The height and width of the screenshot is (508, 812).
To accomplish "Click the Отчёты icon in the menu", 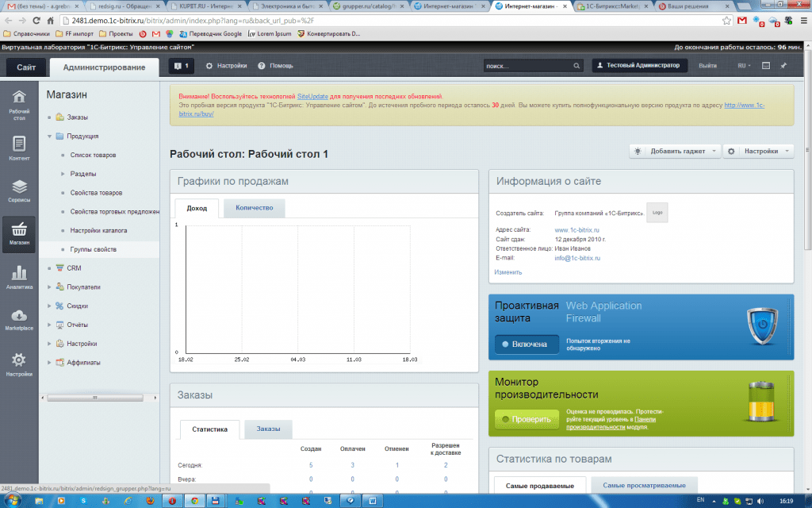I will click(x=59, y=325).
